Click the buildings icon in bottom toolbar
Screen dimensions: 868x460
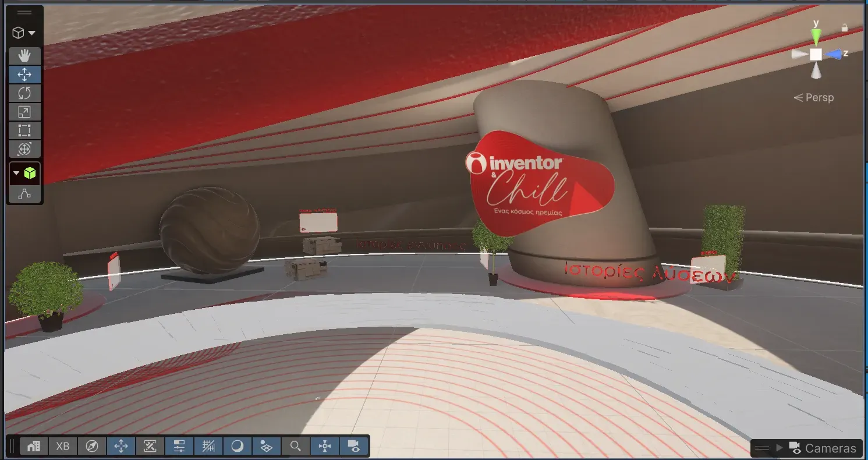click(34, 447)
